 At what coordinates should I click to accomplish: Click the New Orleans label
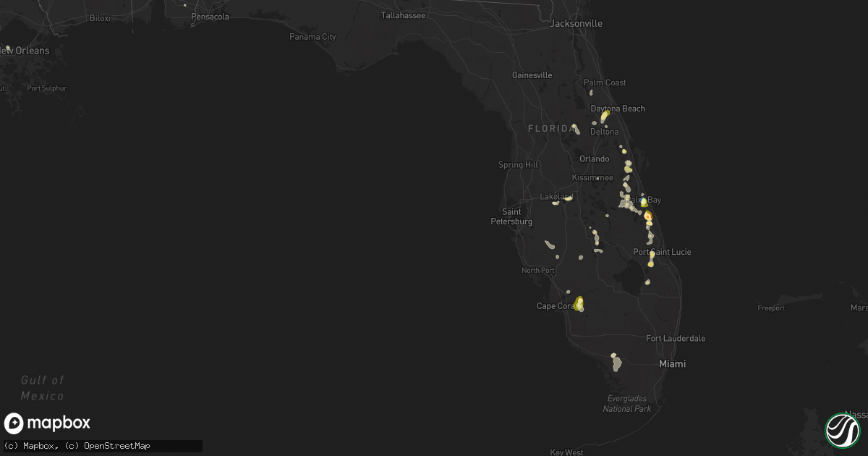pos(26,51)
